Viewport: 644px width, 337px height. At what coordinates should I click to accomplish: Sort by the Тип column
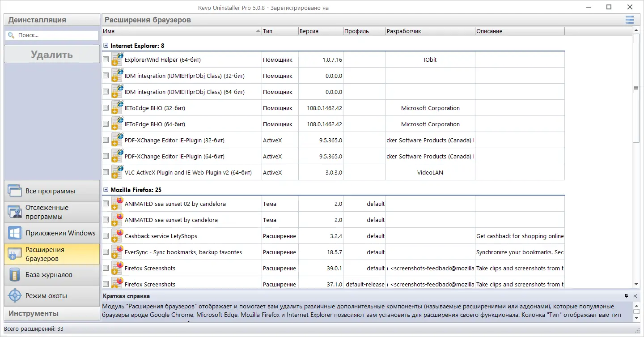tap(280, 31)
